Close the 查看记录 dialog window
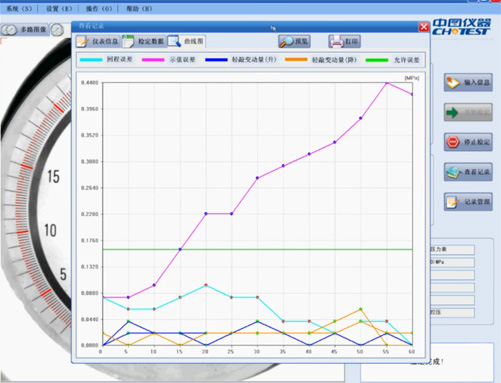Screen dimensions: 501x383 [x=424, y=27]
